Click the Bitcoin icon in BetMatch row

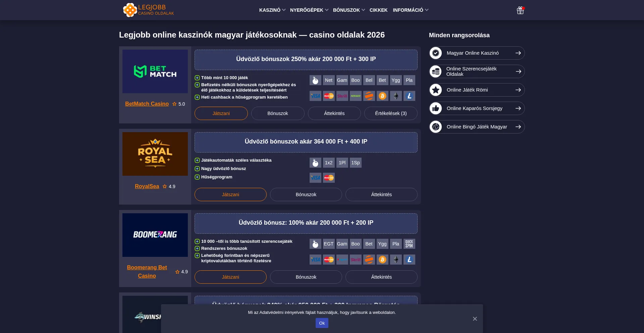(382, 96)
